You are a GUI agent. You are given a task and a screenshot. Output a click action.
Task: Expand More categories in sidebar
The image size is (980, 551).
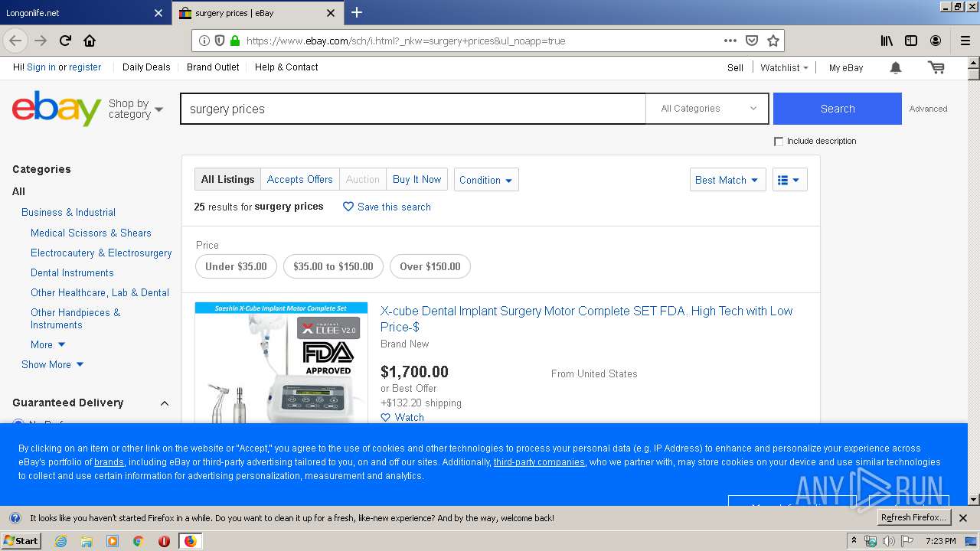(48, 345)
